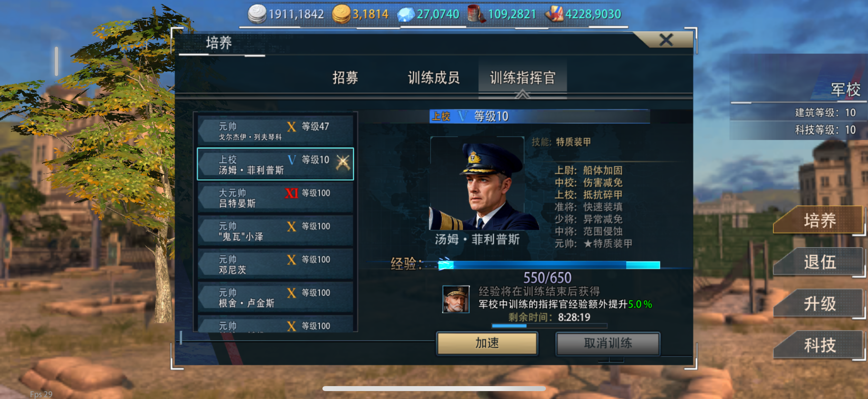Click the crossed swords training icon

343,163
